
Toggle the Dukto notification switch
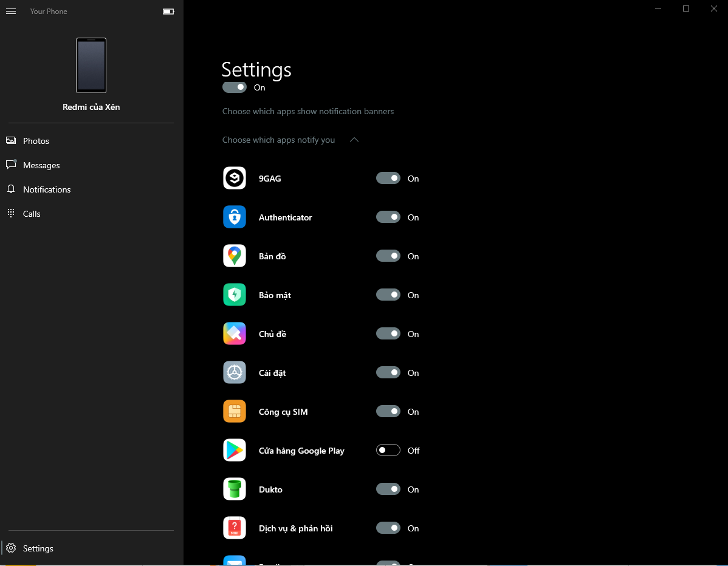point(388,489)
